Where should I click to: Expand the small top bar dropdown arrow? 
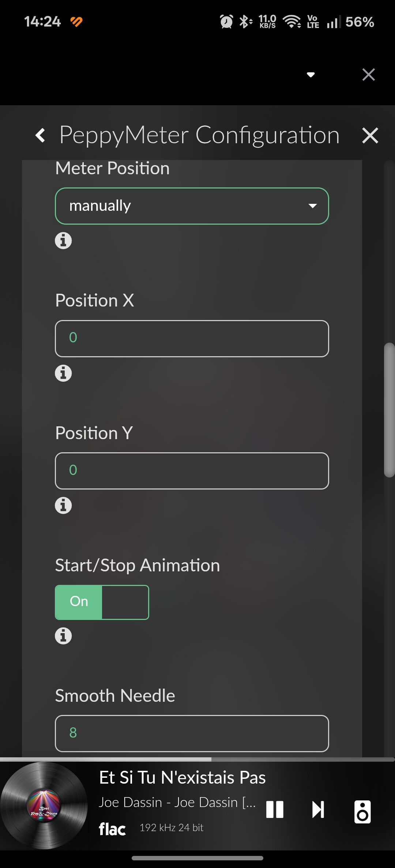(x=311, y=75)
